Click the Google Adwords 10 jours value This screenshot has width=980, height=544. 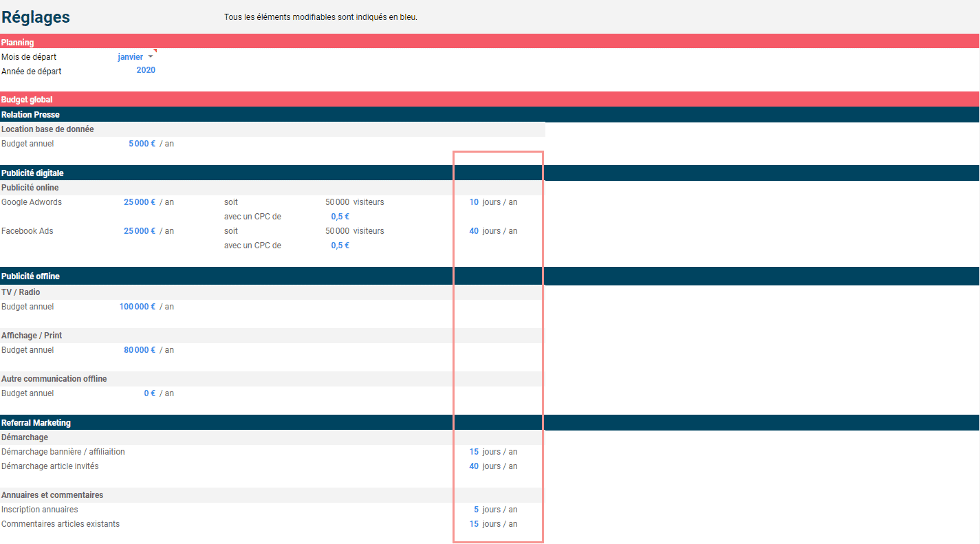tap(474, 202)
